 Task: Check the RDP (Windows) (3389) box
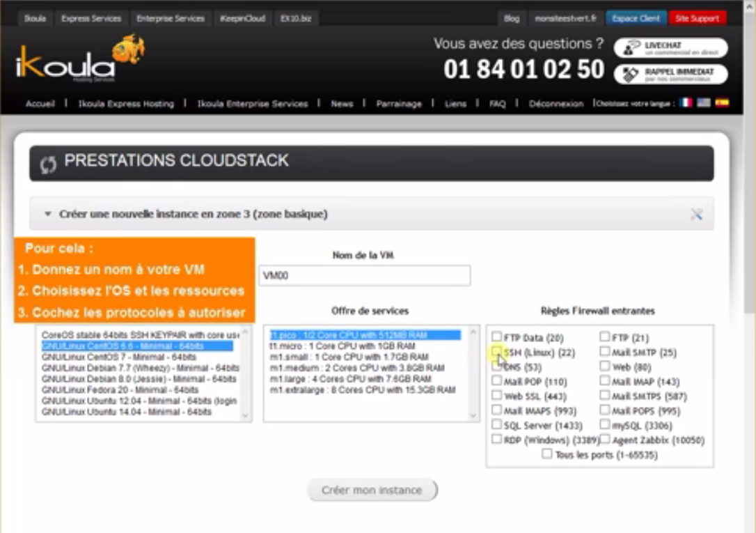click(x=496, y=438)
